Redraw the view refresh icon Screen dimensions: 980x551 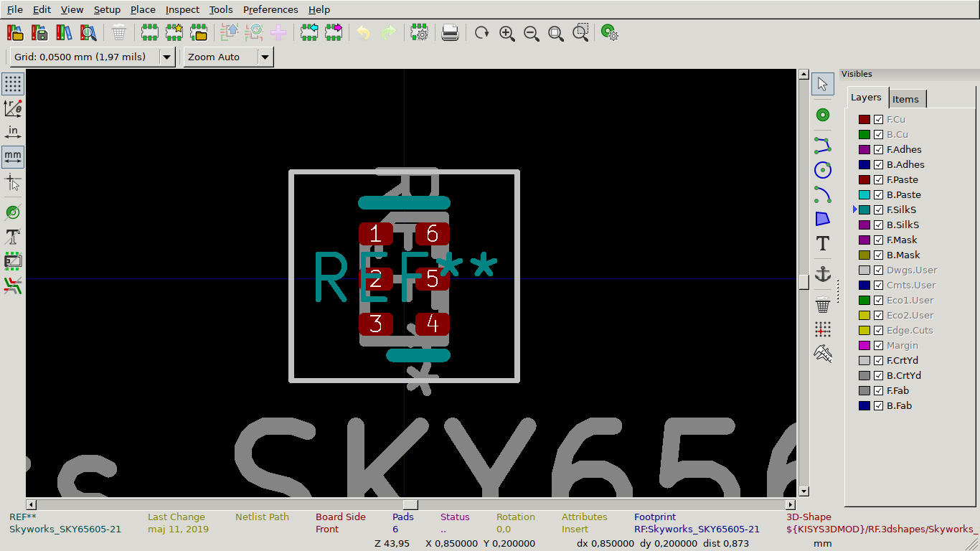[x=481, y=32]
